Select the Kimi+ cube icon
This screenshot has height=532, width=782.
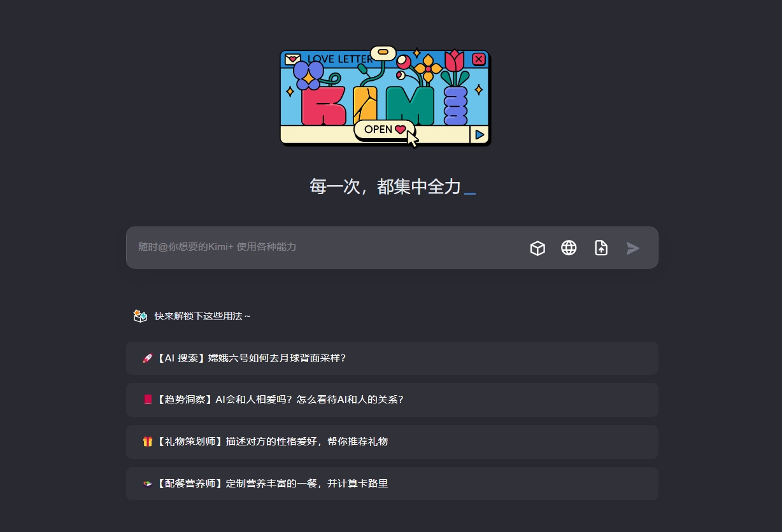(537, 248)
